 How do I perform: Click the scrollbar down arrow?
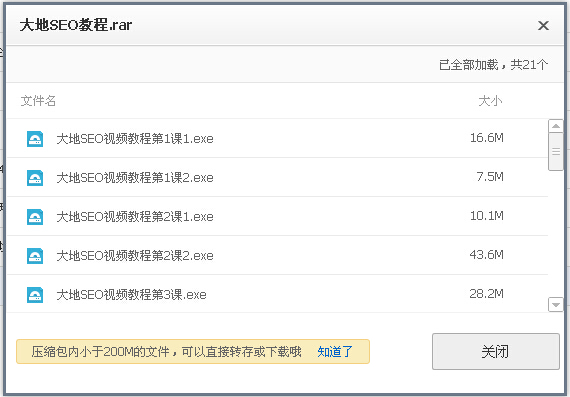click(x=555, y=305)
